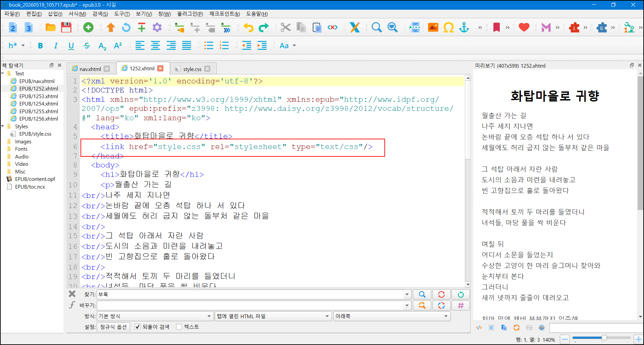Click the preview panel vertical scrollbar
Screen dimensions: 644x345
(640, 143)
